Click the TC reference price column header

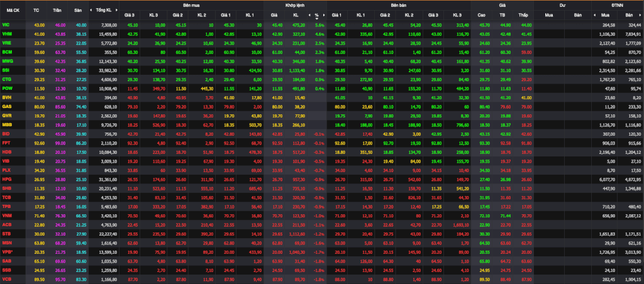click(x=36, y=10)
